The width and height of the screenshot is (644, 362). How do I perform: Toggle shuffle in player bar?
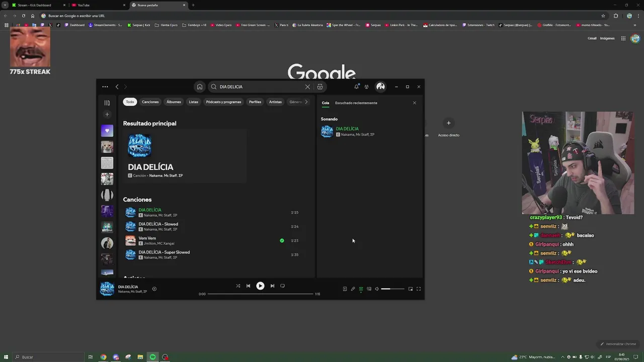[x=238, y=286]
